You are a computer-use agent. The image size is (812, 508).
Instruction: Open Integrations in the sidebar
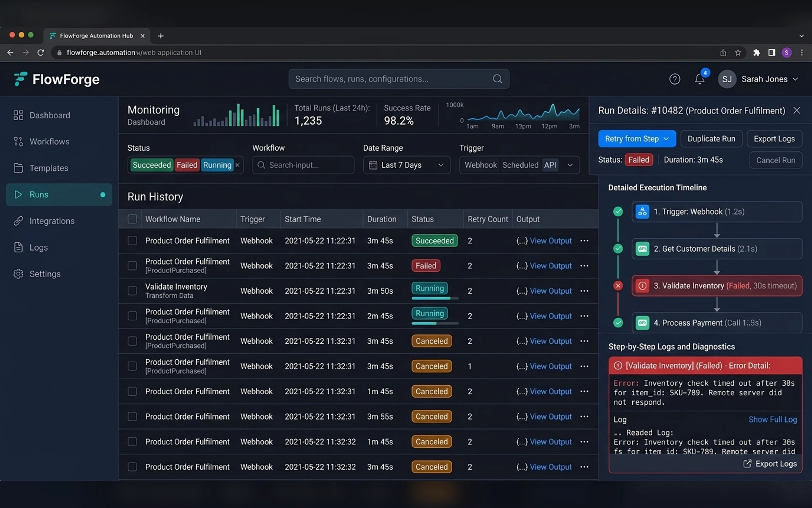(59, 221)
